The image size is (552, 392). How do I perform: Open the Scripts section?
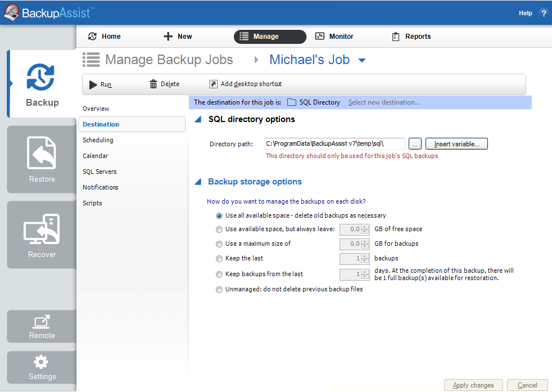click(x=92, y=203)
